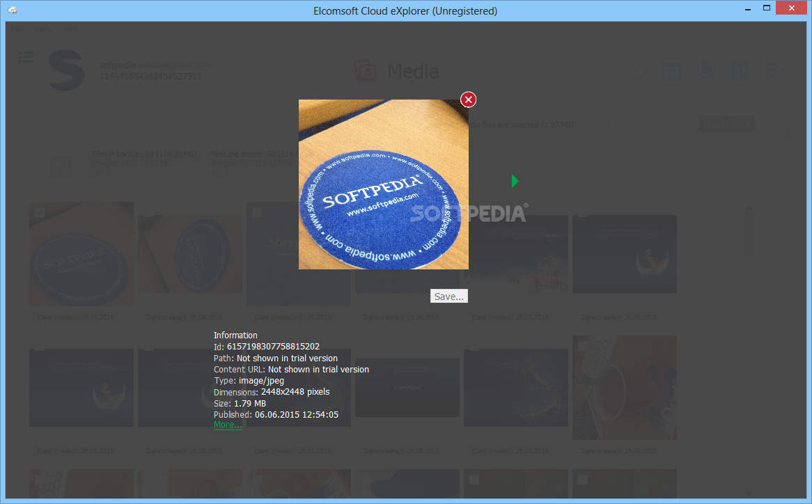The image size is (812, 504).
Task: Click the clock icon beside Files in backup
Action: 61,167
